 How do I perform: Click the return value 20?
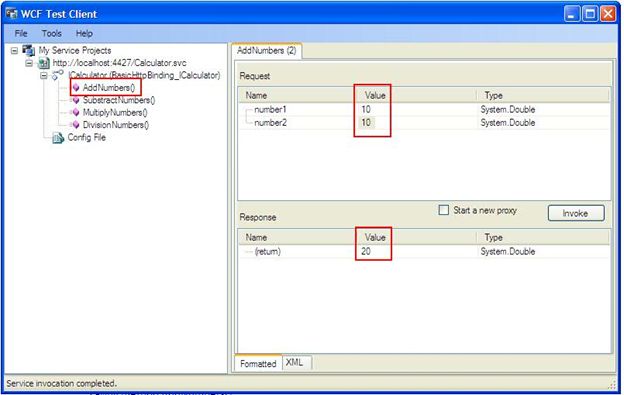tap(366, 251)
